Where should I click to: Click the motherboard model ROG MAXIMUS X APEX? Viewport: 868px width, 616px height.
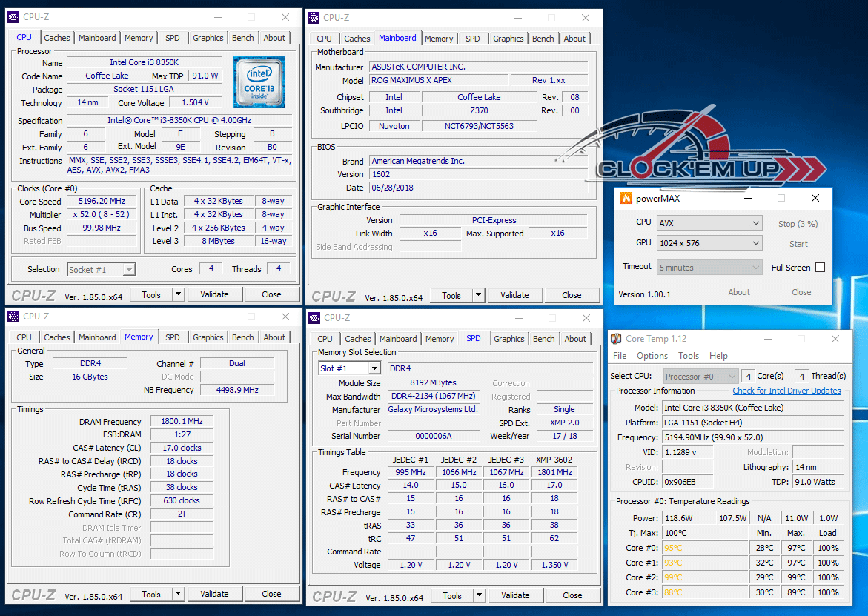439,80
